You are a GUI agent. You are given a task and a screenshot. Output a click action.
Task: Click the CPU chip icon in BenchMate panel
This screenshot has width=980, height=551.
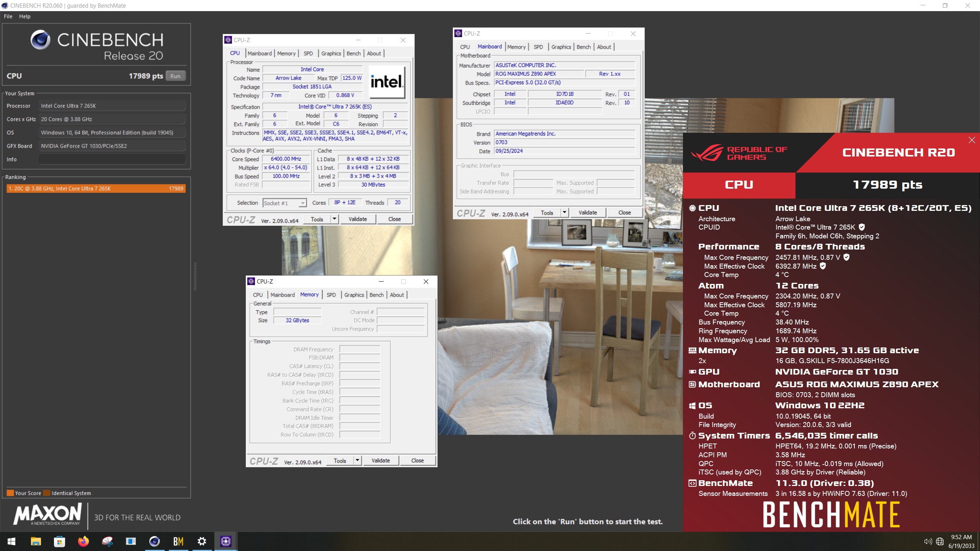[693, 208]
